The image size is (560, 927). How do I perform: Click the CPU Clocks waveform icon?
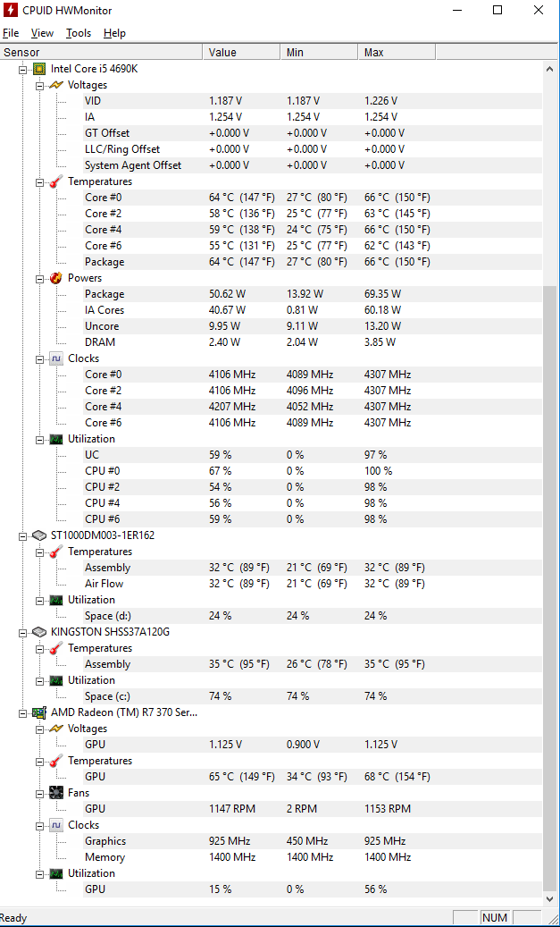(56, 358)
